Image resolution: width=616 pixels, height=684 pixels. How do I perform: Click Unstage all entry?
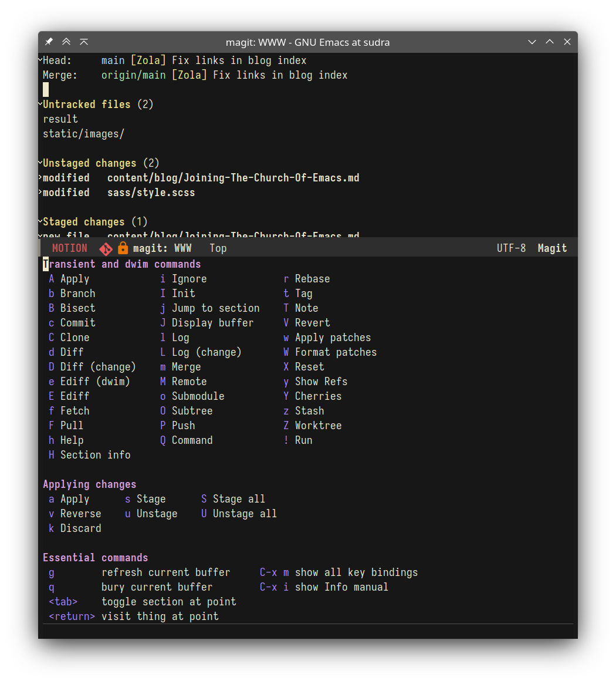[x=245, y=514]
